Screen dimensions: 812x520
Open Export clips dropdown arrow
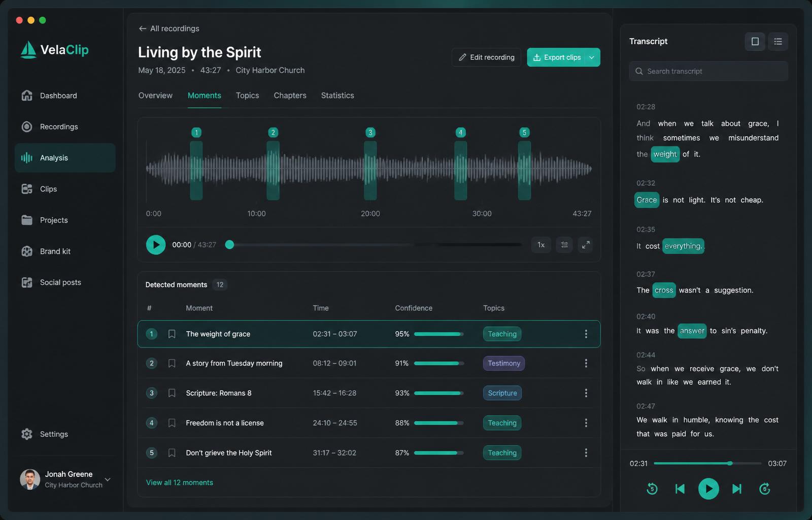(592, 57)
